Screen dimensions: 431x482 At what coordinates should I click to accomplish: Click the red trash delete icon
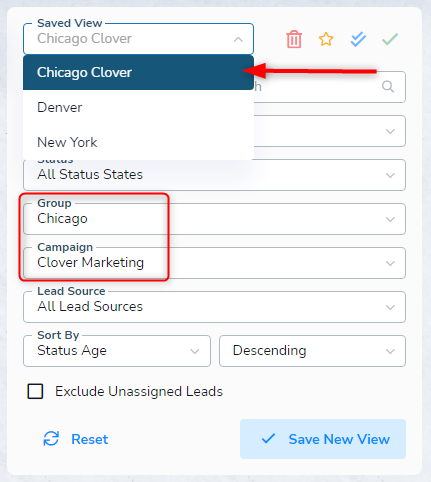point(294,39)
